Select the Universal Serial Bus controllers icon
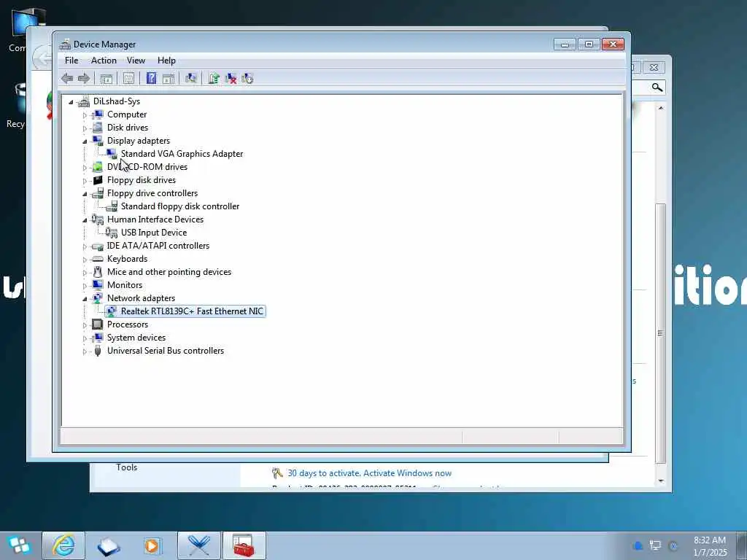Viewport: 747px width, 560px height. coord(98,351)
